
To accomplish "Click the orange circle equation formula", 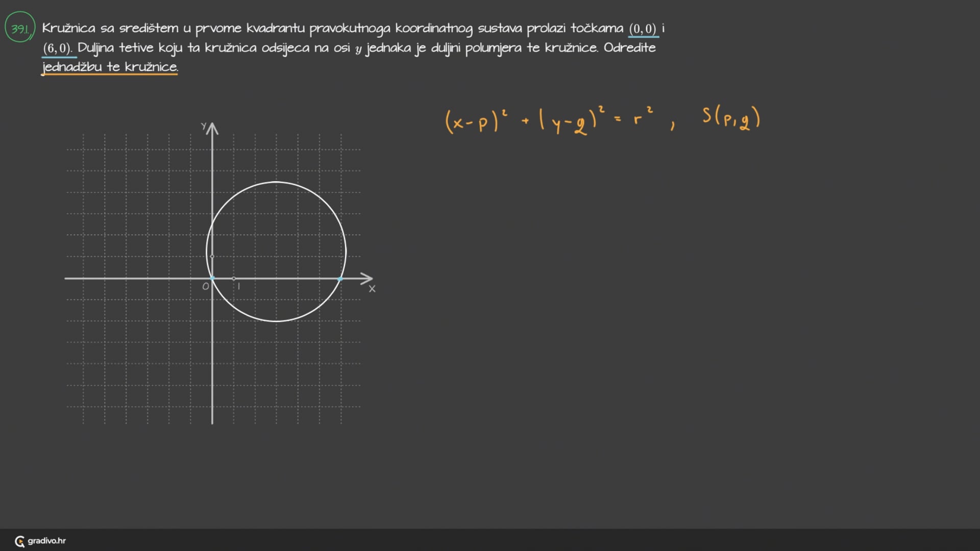I will click(x=549, y=120).
